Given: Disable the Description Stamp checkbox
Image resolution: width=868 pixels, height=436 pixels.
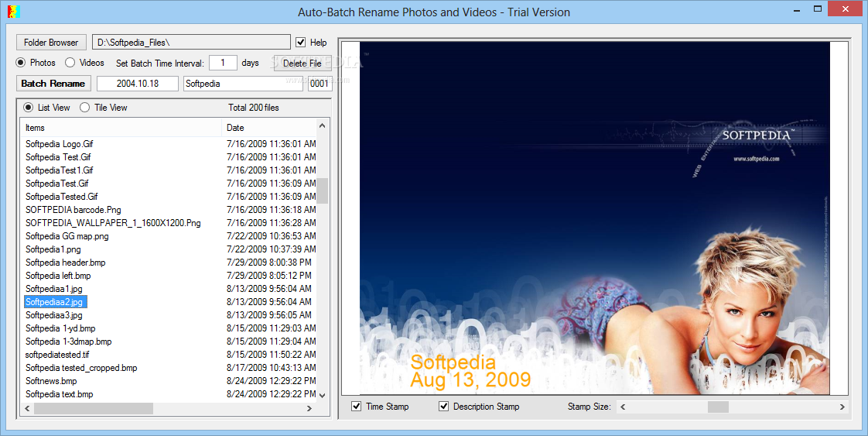Looking at the screenshot, I should pyautogui.click(x=443, y=407).
